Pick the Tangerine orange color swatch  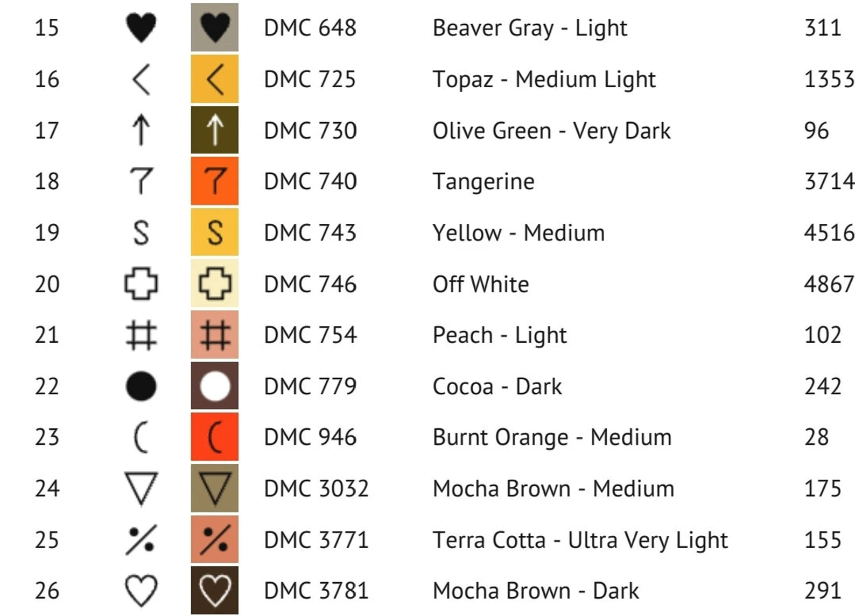pos(215,181)
